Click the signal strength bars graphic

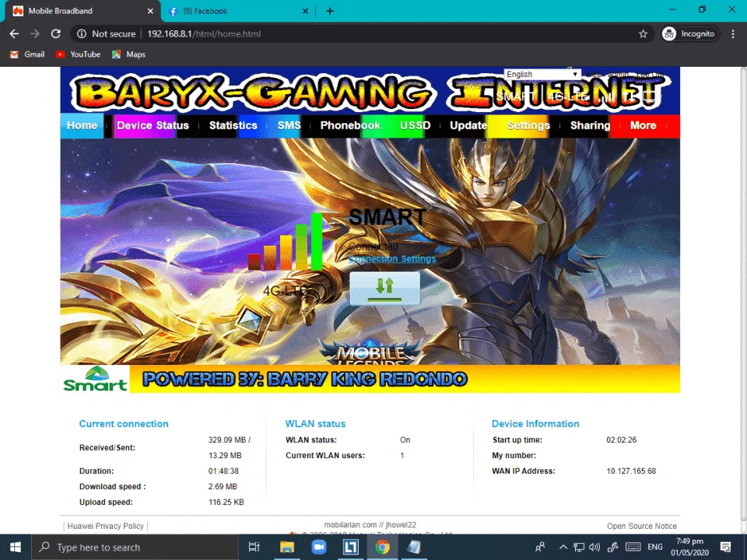click(x=286, y=242)
